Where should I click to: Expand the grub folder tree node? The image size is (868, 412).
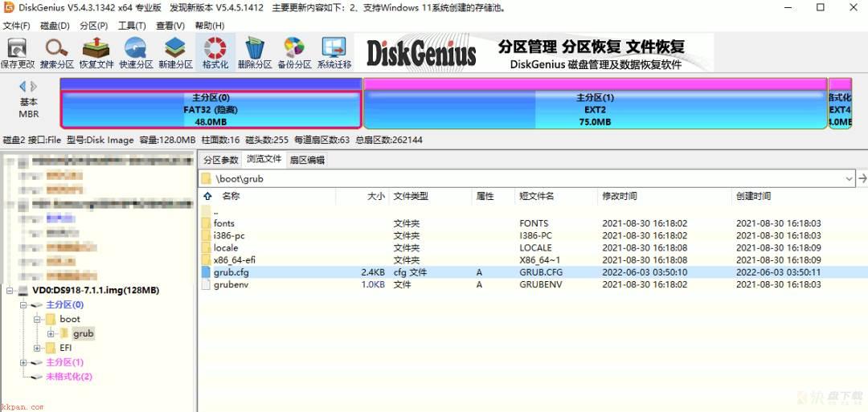(51, 333)
